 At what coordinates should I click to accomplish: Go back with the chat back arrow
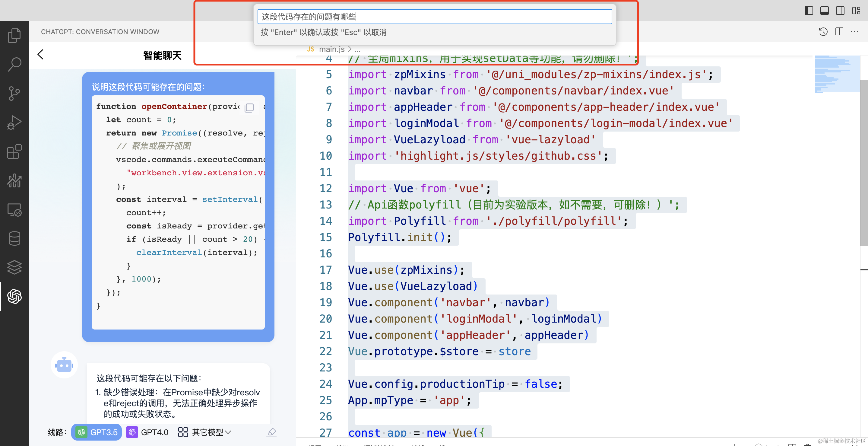tap(40, 54)
